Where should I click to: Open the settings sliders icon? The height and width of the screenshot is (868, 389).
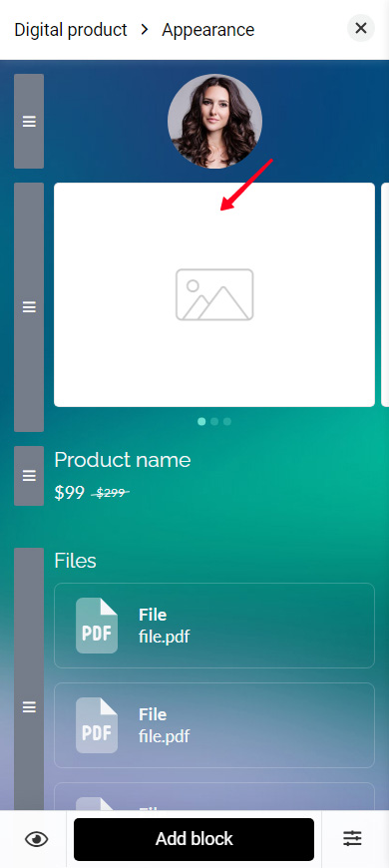click(x=352, y=838)
